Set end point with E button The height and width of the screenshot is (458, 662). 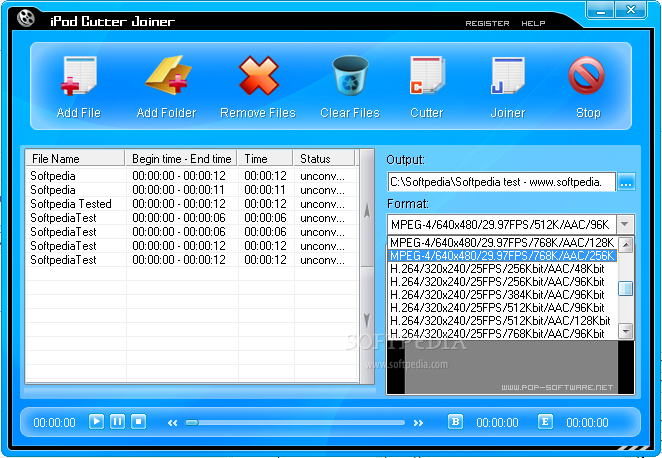tap(545, 422)
